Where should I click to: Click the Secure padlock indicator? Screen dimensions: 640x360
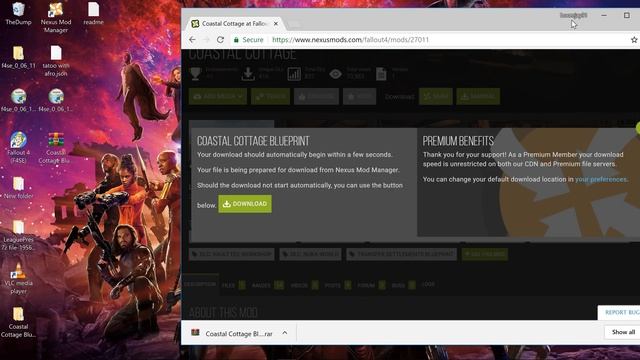tap(248, 40)
